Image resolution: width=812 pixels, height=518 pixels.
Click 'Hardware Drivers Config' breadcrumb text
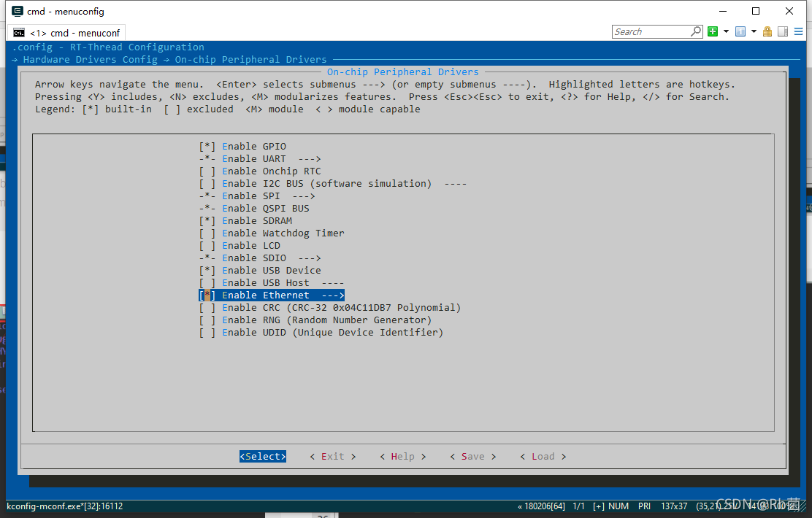[x=90, y=60]
